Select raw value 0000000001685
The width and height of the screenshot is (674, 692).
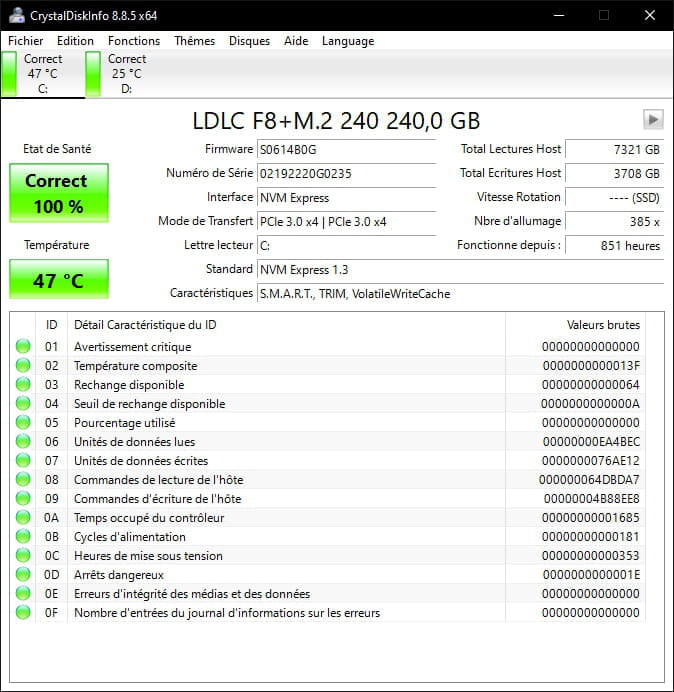point(591,518)
